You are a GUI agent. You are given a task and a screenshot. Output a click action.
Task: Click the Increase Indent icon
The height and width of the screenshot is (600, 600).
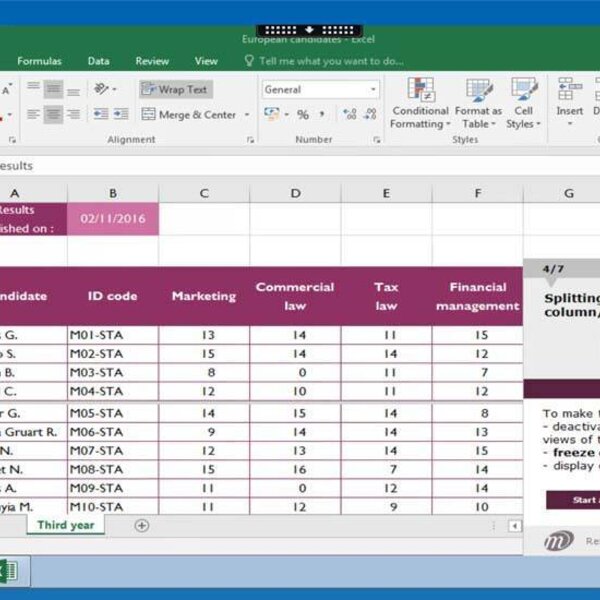click(121, 114)
